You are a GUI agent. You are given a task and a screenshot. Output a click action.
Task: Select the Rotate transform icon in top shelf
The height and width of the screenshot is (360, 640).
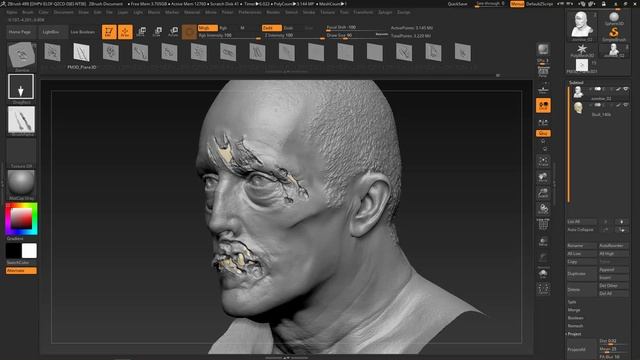pos(173,32)
